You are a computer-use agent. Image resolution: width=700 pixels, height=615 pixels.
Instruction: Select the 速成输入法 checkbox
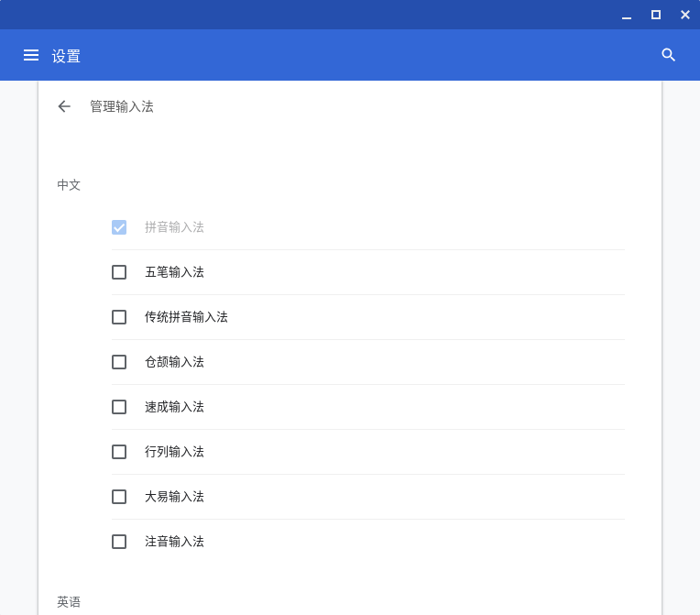[119, 407]
